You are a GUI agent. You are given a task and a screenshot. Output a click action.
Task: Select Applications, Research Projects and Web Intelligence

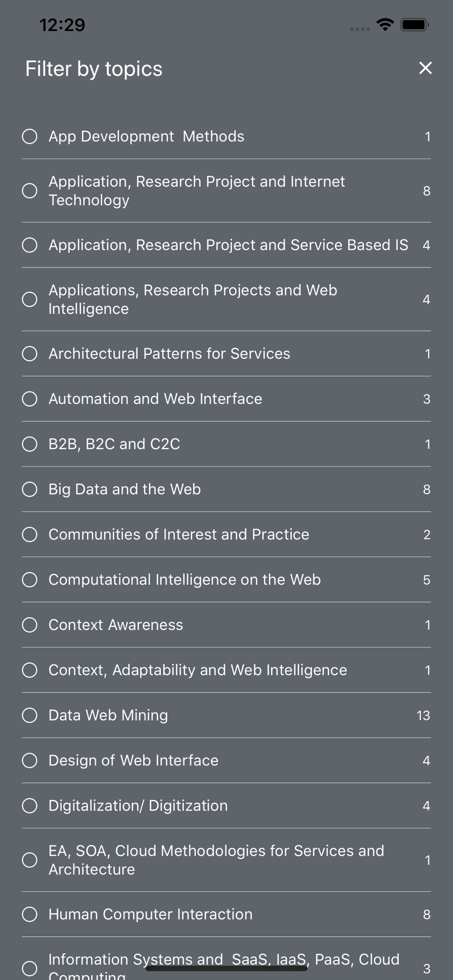click(30, 299)
